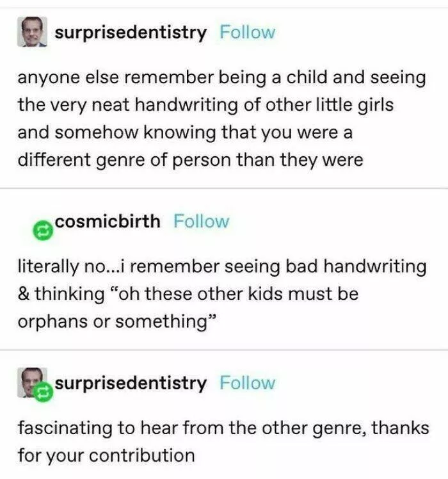
Task: Follow the cosmicbirth blog
Action: pyautogui.click(x=201, y=222)
